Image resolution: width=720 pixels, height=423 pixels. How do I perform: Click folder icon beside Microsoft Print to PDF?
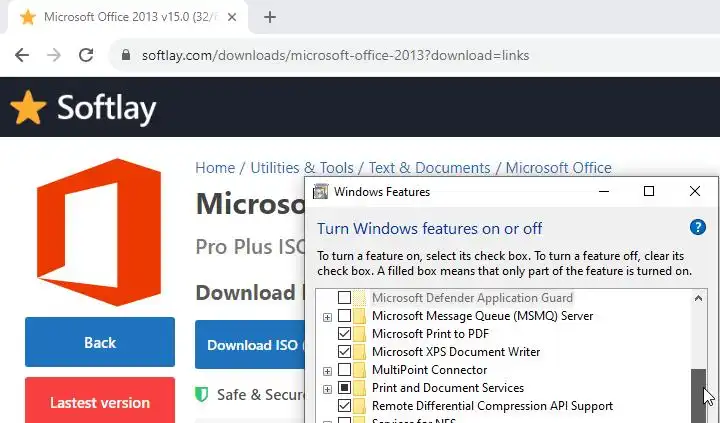click(360, 333)
